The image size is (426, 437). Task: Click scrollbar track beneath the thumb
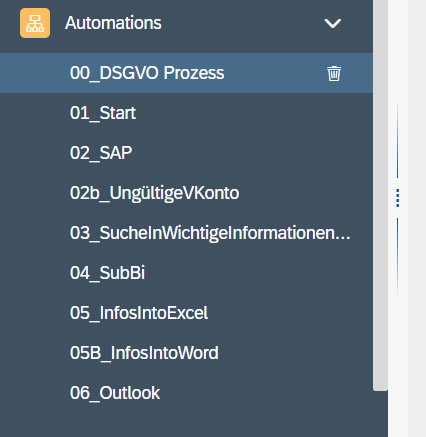coord(380,414)
